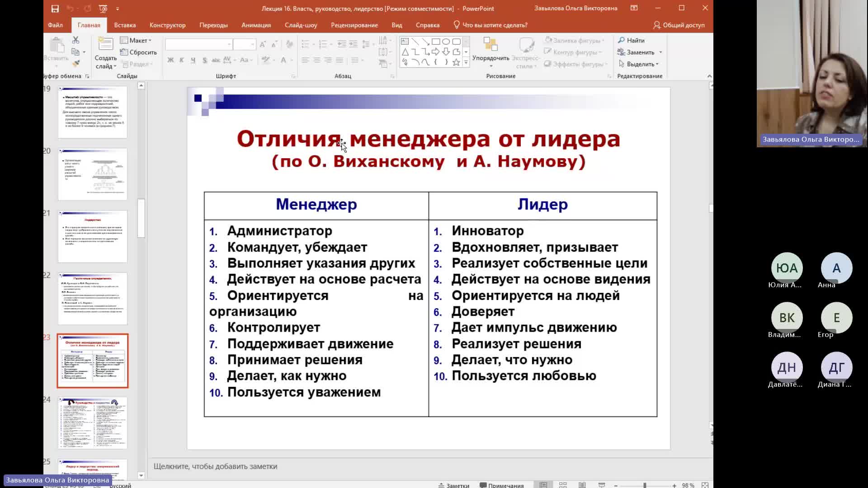Click the zoom slider handle

(x=645, y=485)
